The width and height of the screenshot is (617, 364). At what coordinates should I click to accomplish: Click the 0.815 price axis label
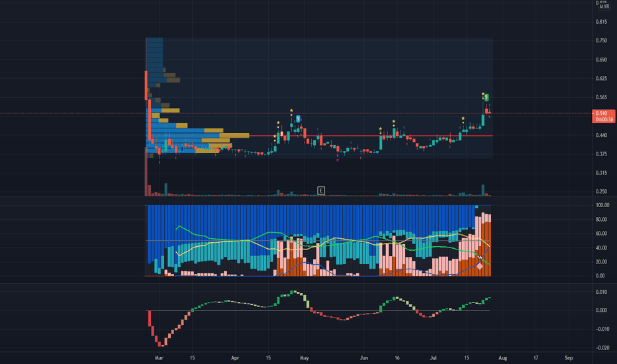click(601, 22)
